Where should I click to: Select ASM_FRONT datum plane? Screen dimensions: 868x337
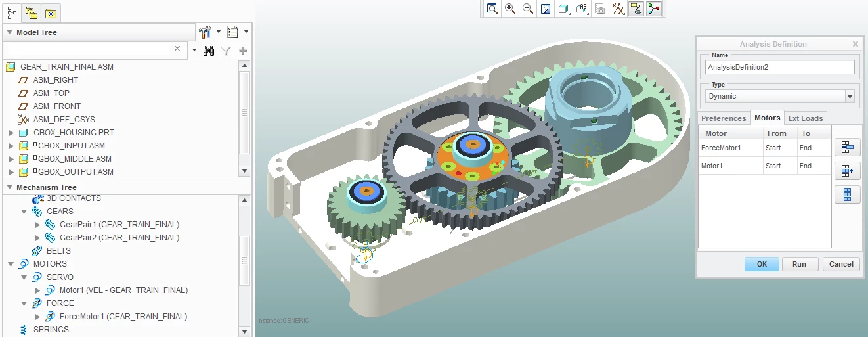click(x=57, y=106)
